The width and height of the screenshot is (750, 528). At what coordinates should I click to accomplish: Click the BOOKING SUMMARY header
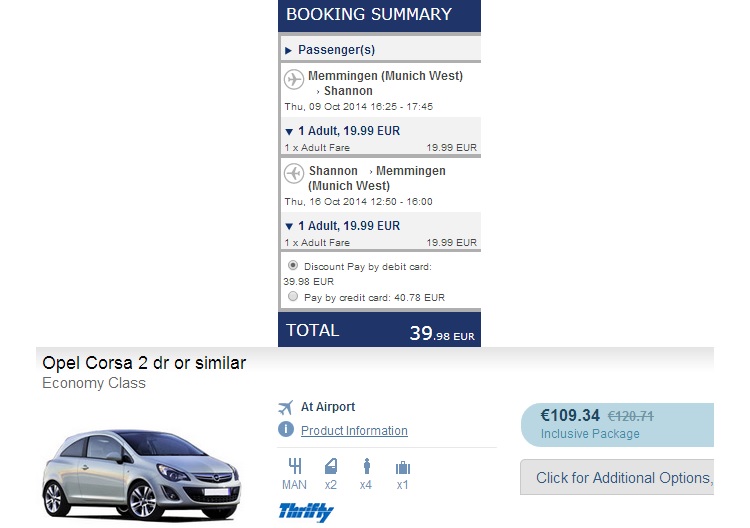click(369, 15)
